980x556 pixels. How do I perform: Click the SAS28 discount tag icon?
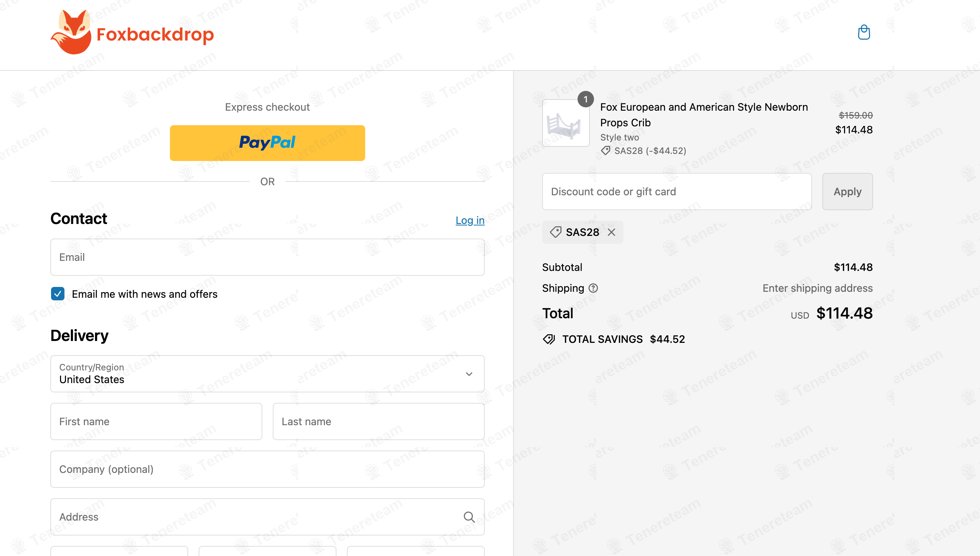556,232
